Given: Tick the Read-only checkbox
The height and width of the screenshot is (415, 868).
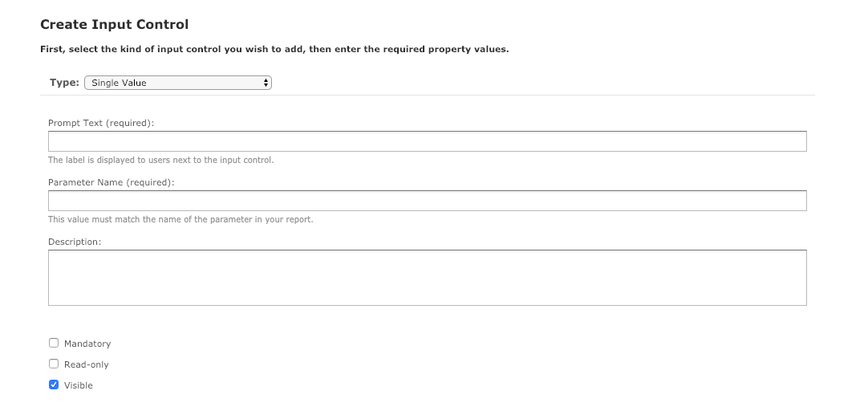Looking at the screenshot, I should (54, 364).
